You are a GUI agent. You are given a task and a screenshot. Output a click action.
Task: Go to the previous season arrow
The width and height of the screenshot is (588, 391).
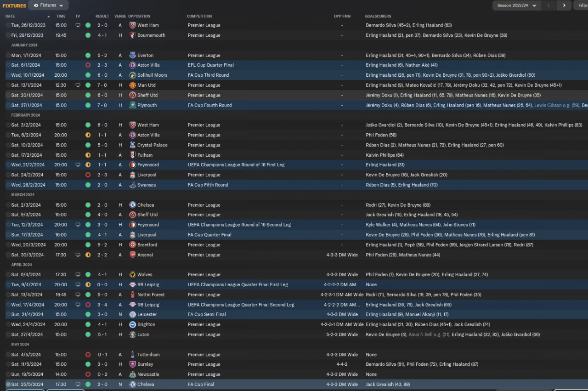pyautogui.click(x=548, y=6)
